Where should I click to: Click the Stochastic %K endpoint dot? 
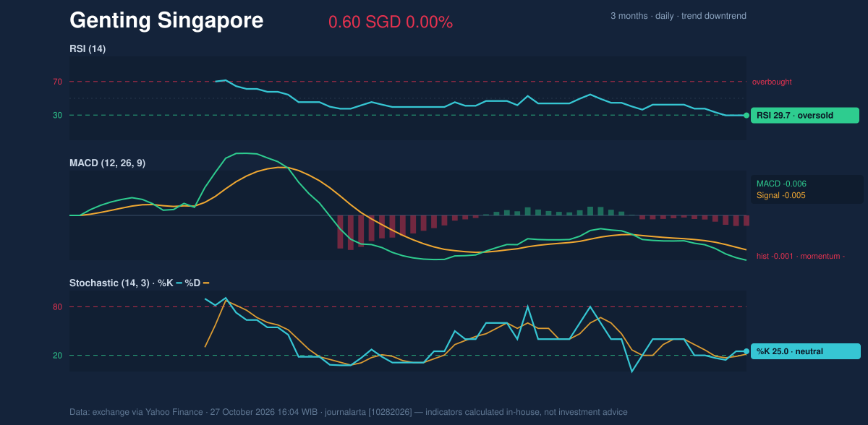tap(746, 351)
